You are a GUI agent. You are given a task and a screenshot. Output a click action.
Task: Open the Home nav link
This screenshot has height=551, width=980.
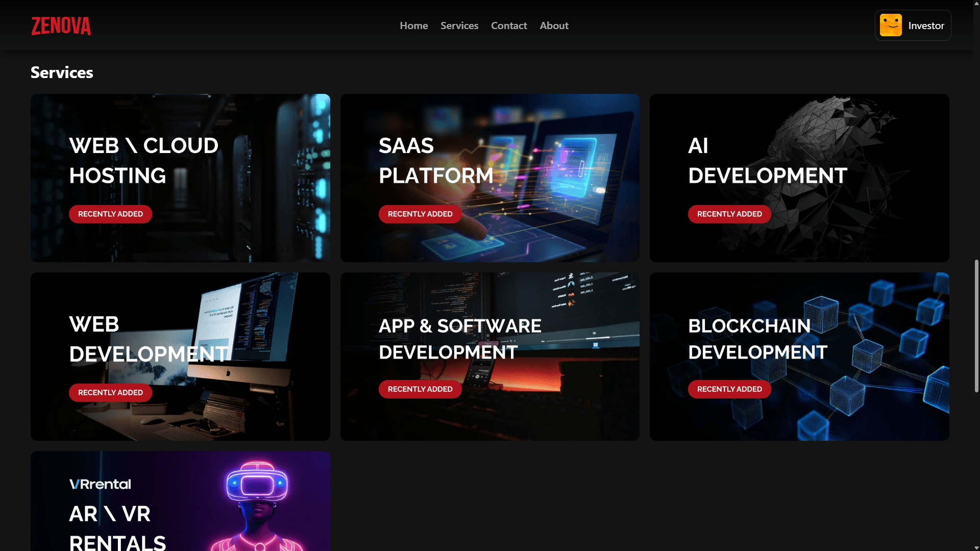click(414, 26)
